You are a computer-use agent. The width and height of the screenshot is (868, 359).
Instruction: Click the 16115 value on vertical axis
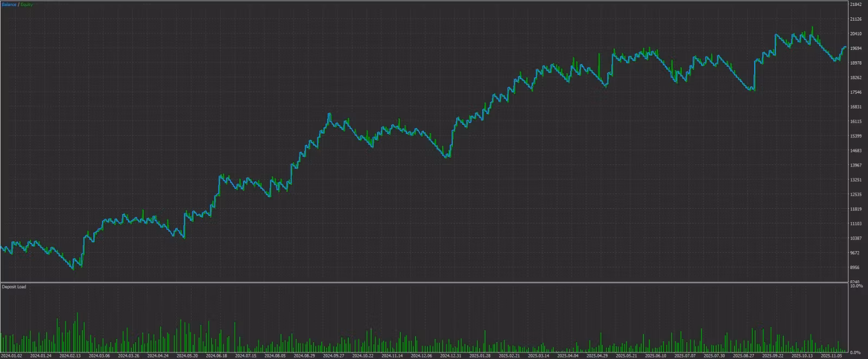(856, 121)
